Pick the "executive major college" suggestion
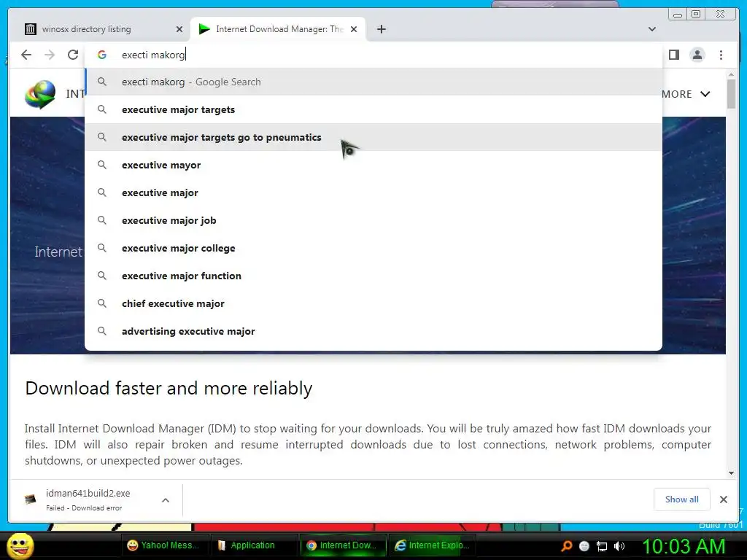Image resolution: width=747 pixels, height=560 pixels. [x=373, y=248]
